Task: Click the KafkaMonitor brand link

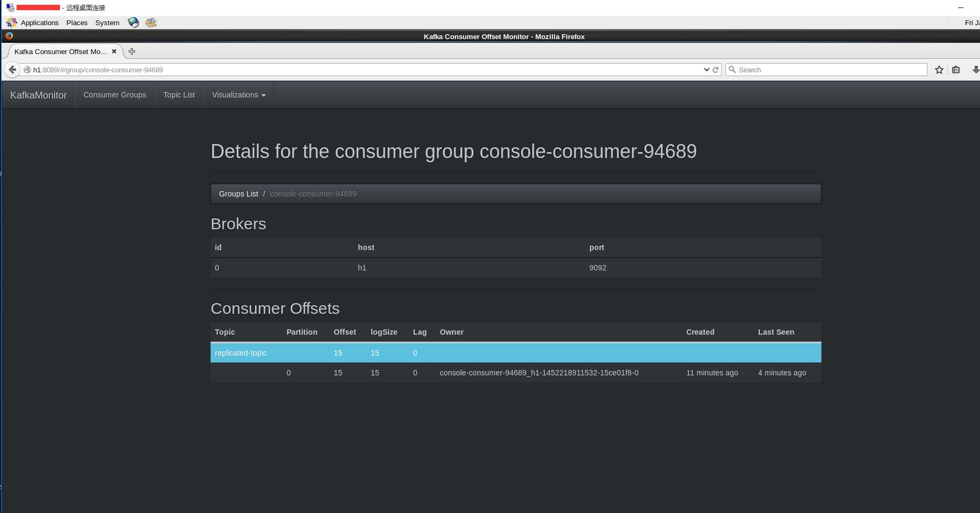Action: (x=39, y=95)
